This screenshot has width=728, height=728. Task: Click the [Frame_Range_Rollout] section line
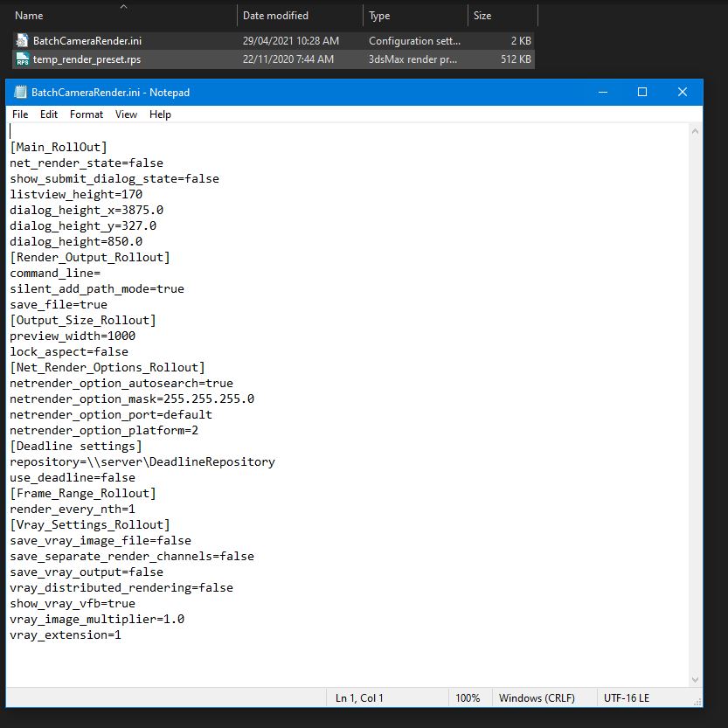point(83,494)
